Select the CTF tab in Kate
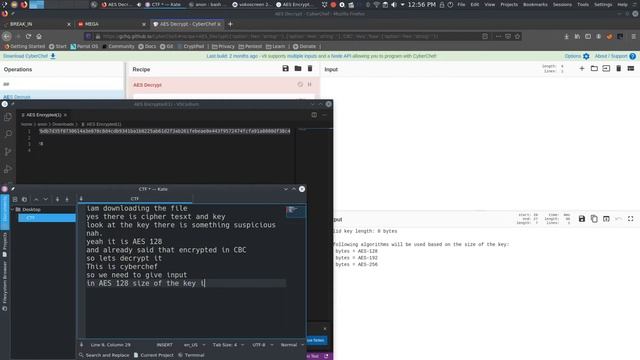 tap(135, 199)
